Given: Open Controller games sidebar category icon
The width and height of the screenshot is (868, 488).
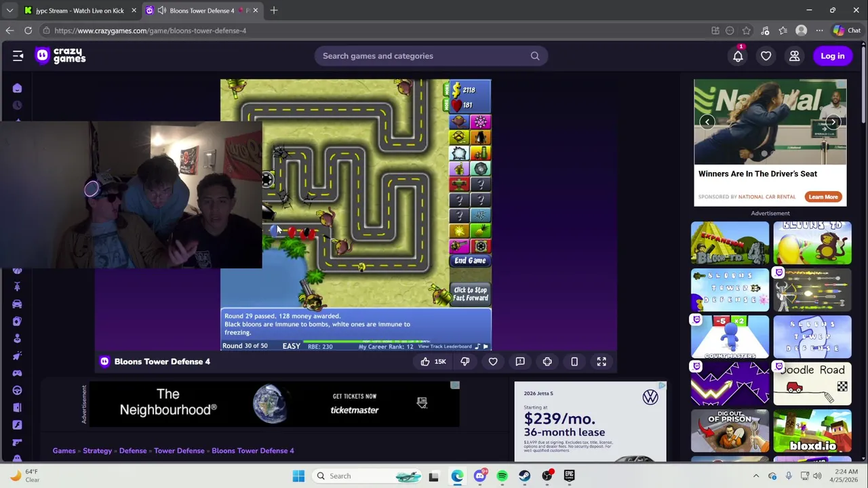Looking at the screenshot, I should (x=17, y=373).
